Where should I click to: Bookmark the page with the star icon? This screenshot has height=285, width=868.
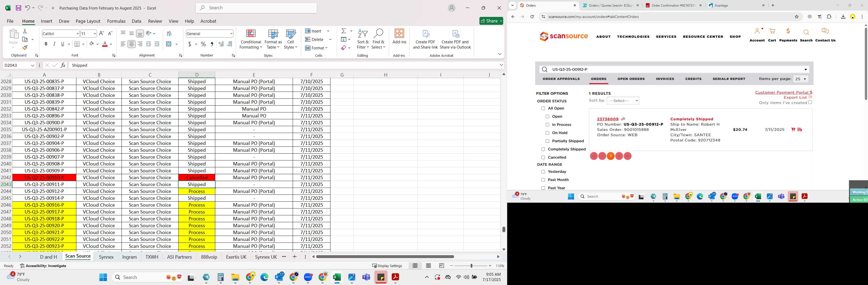(x=797, y=16)
